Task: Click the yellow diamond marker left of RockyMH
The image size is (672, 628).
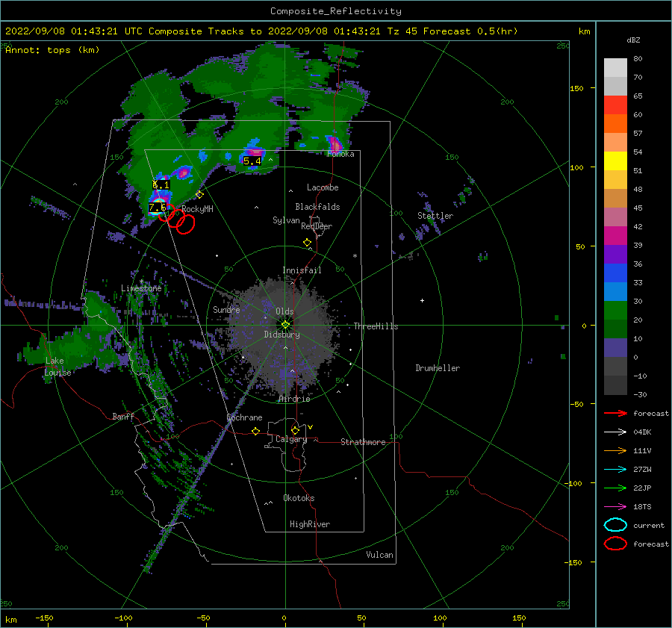Action: [x=199, y=195]
